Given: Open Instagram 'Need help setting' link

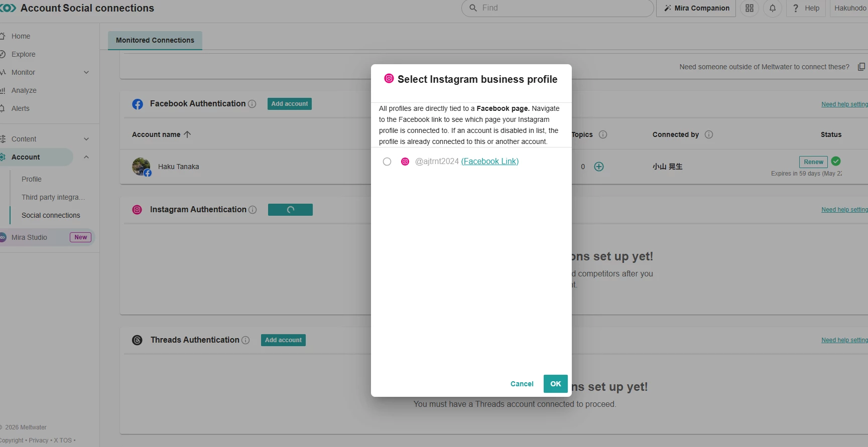Looking at the screenshot, I should pos(844,210).
